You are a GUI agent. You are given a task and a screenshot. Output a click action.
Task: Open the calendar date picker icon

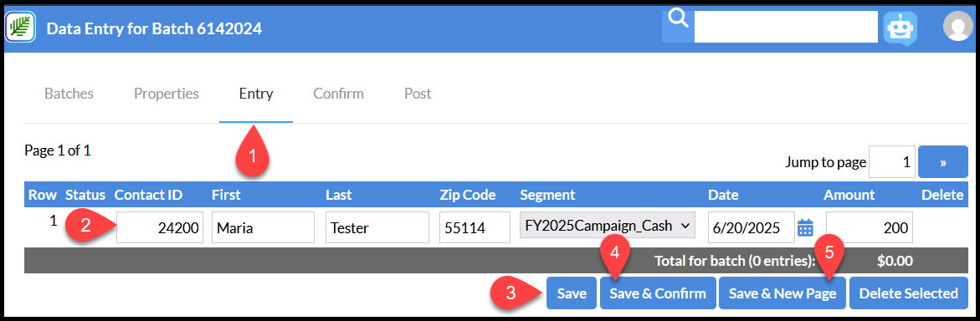point(805,228)
